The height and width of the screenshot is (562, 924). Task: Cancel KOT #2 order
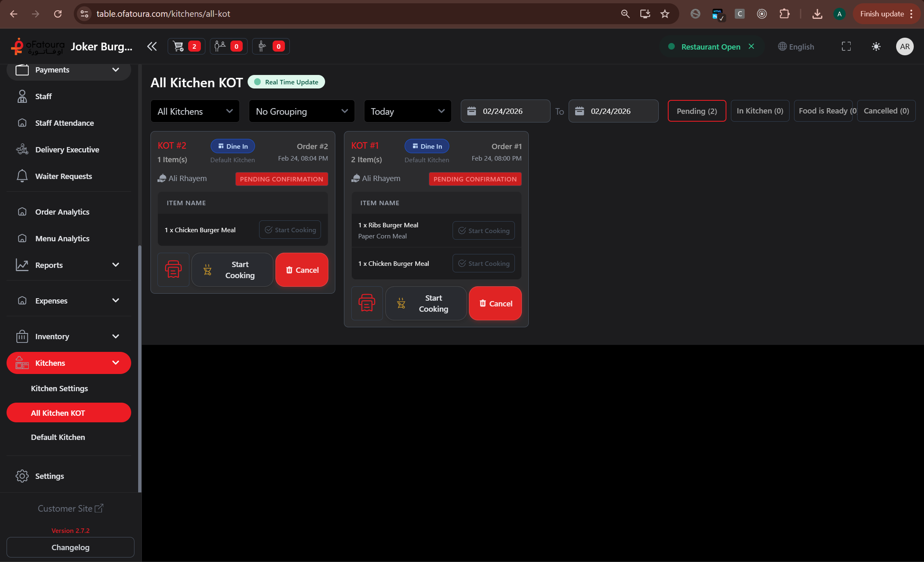coord(302,270)
